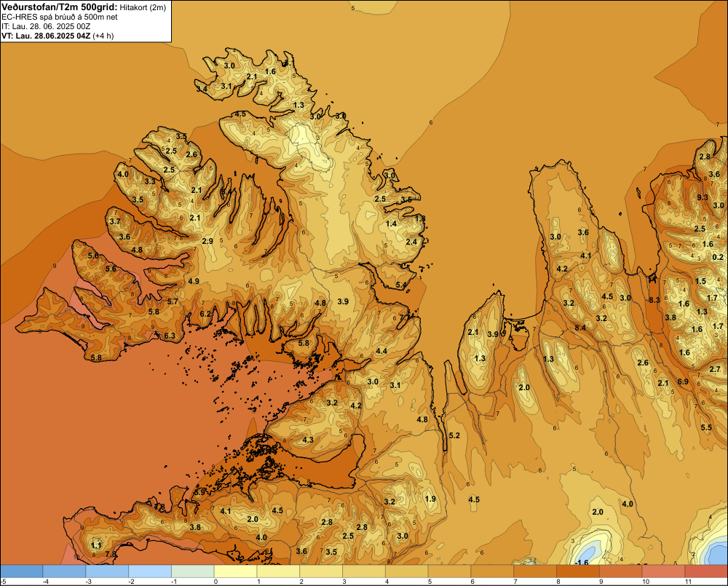Click the '4.4' temperature value on the map
The width and height of the screenshot is (728, 586).
(381, 351)
